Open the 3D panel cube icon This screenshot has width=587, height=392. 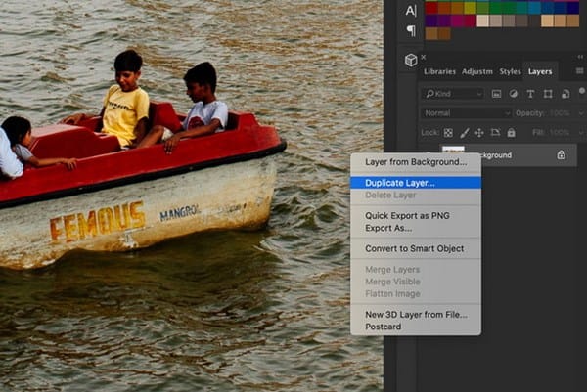[411, 60]
